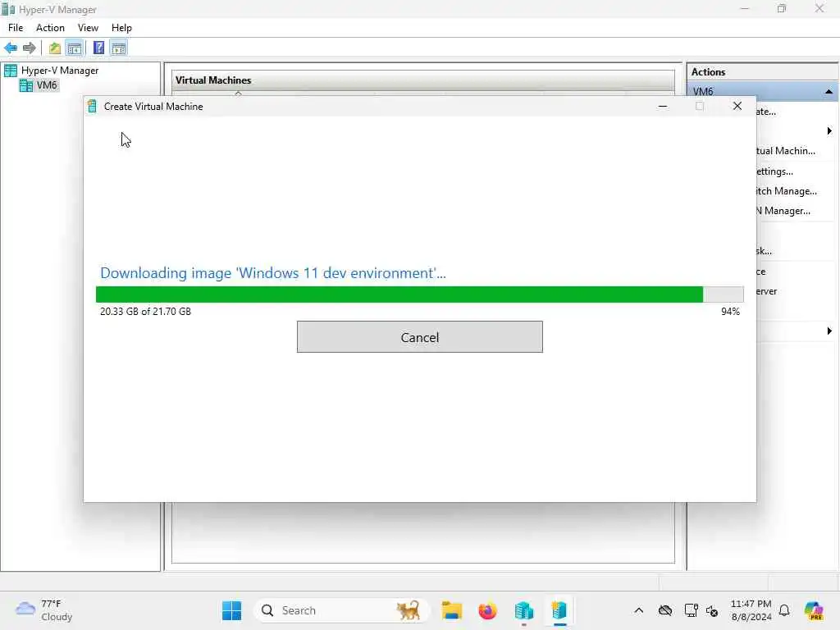Cancel the Windows 11 image download
The image size is (840, 630).
click(x=419, y=337)
